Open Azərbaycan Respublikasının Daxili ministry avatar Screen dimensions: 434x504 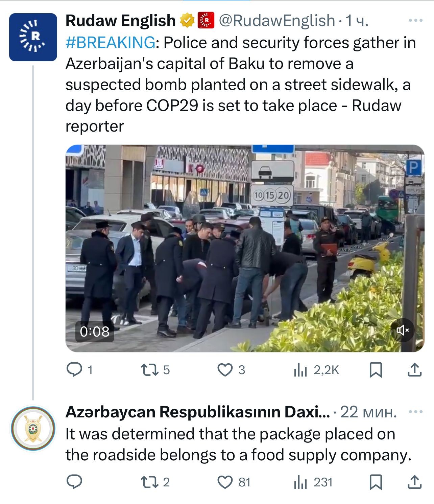(x=33, y=428)
